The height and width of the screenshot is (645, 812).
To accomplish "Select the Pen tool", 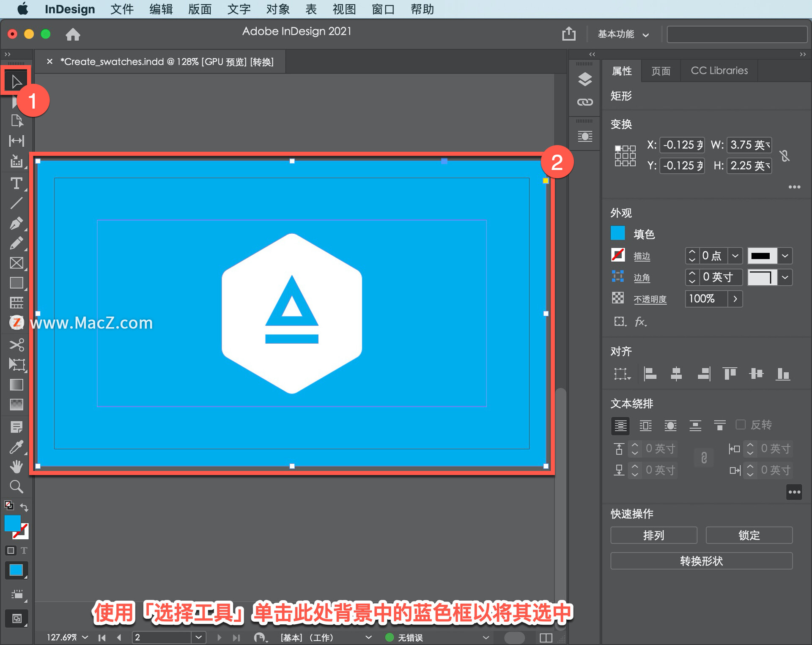I will (16, 223).
